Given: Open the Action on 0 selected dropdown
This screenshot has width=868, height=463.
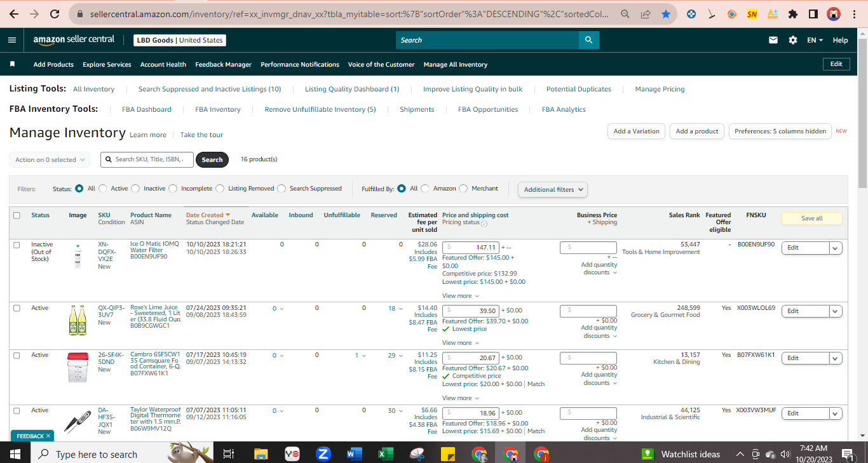Looking at the screenshot, I should click(x=50, y=160).
